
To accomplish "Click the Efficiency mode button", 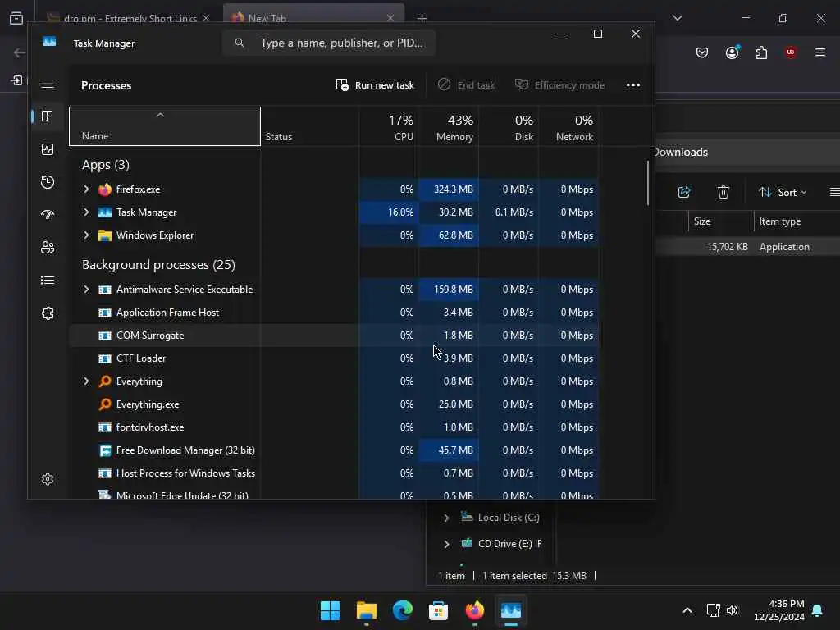I will tap(559, 85).
